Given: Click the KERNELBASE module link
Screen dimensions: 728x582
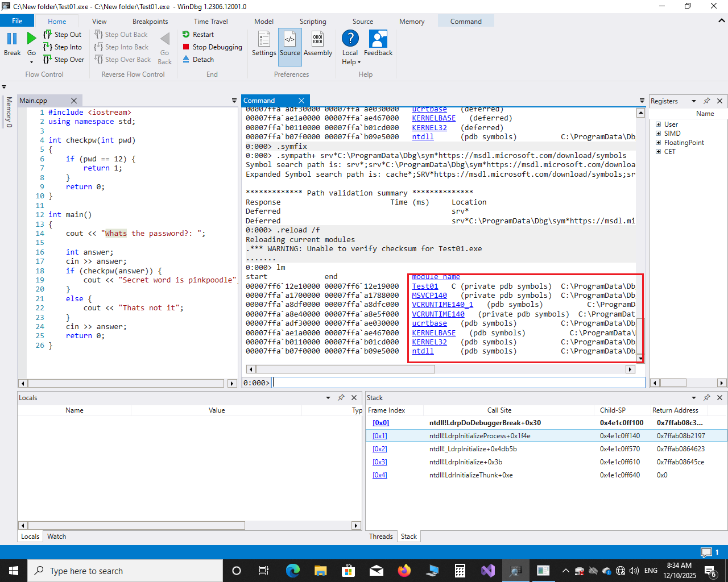Looking at the screenshot, I should 433,333.
